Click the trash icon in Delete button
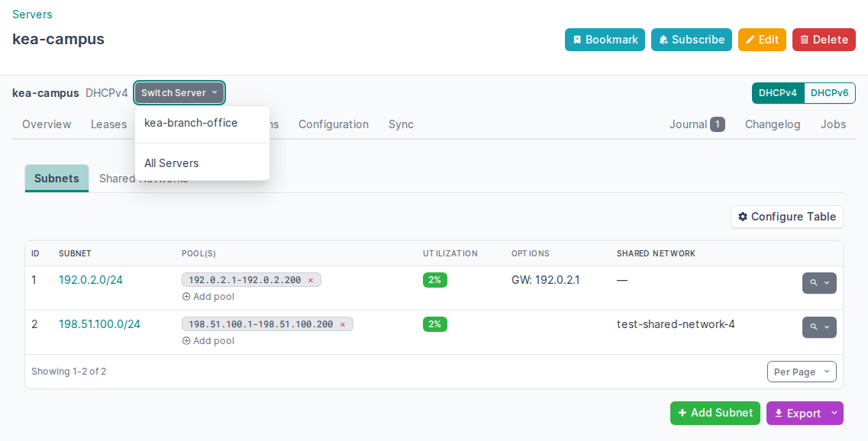 [x=805, y=40]
